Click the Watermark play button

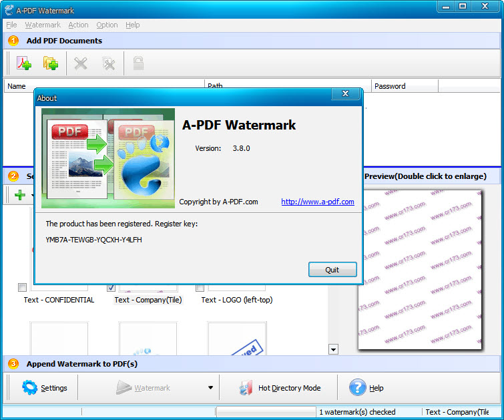143,388
